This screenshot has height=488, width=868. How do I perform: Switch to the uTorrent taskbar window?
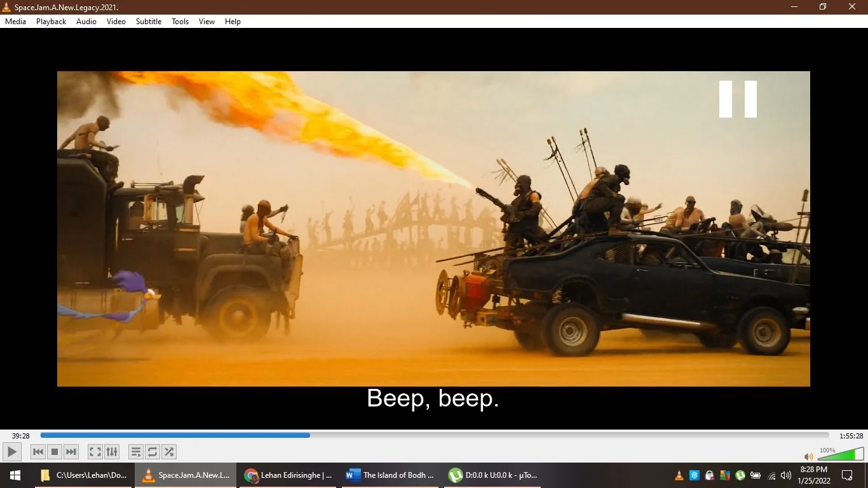(x=494, y=475)
